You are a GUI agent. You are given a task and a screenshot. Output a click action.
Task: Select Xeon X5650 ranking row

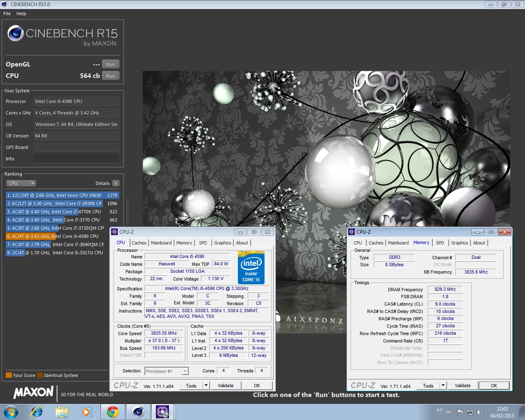click(x=62, y=195)
